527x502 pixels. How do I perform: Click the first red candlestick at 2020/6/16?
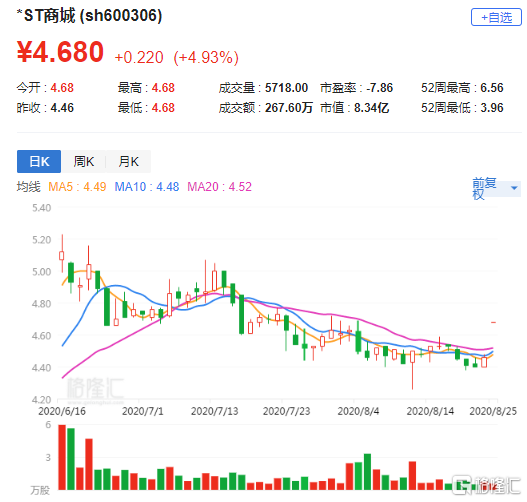click(x=62, y=255)
